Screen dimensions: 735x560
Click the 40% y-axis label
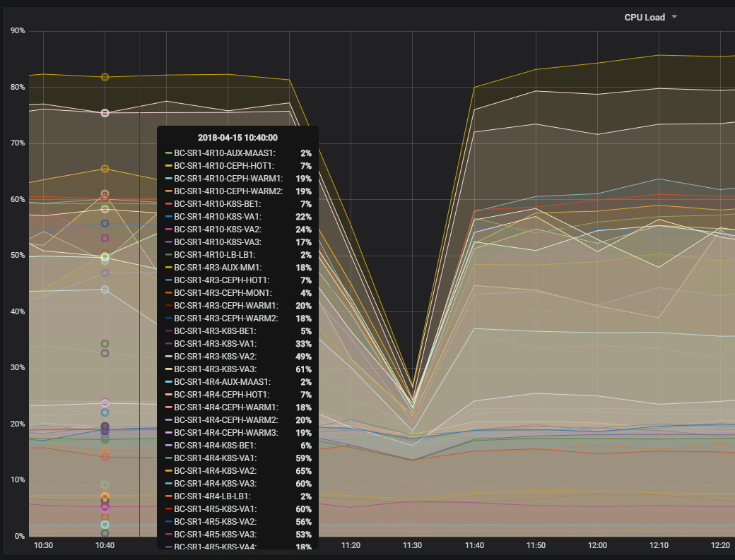tap(18, 312)
